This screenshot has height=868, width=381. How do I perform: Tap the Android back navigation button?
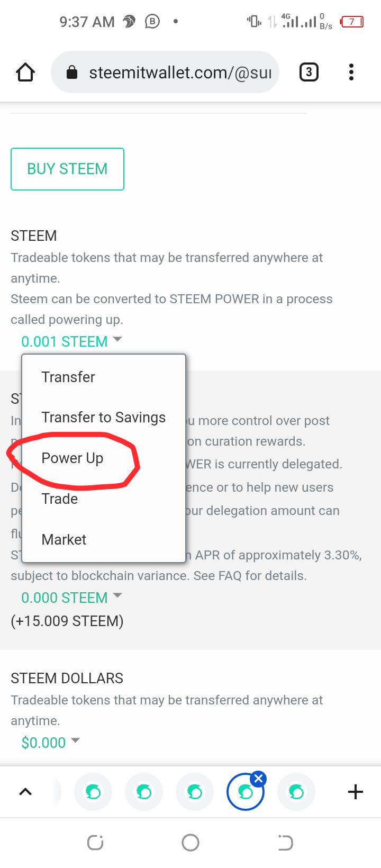[286, 843]
